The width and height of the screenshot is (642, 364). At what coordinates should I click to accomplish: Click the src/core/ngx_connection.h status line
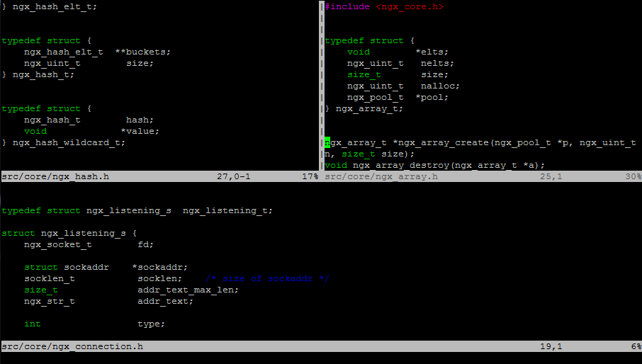[x=320, y=346]
